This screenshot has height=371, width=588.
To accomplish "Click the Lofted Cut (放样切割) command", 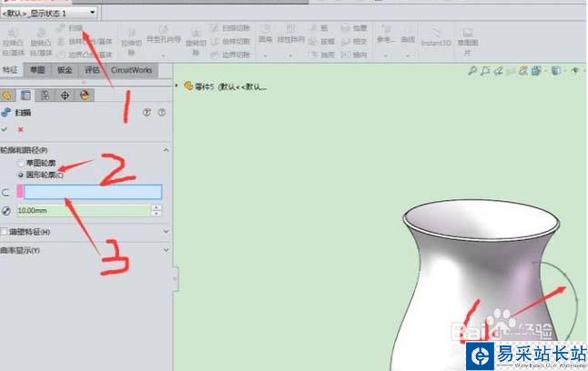I will click(x=230, y=41).
